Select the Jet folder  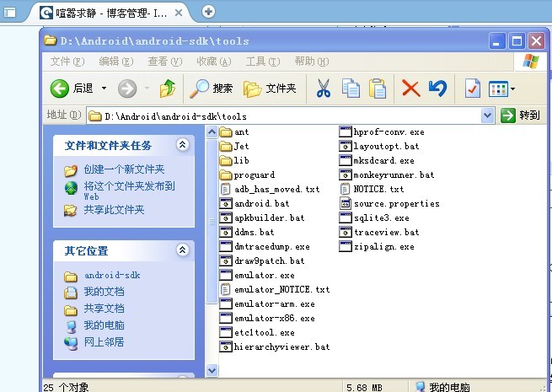pos(234,146)
